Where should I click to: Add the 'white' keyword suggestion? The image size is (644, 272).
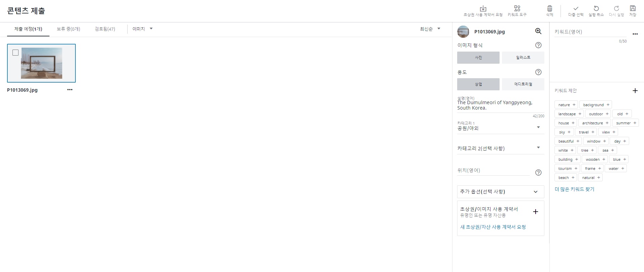[x=565, y=150]
